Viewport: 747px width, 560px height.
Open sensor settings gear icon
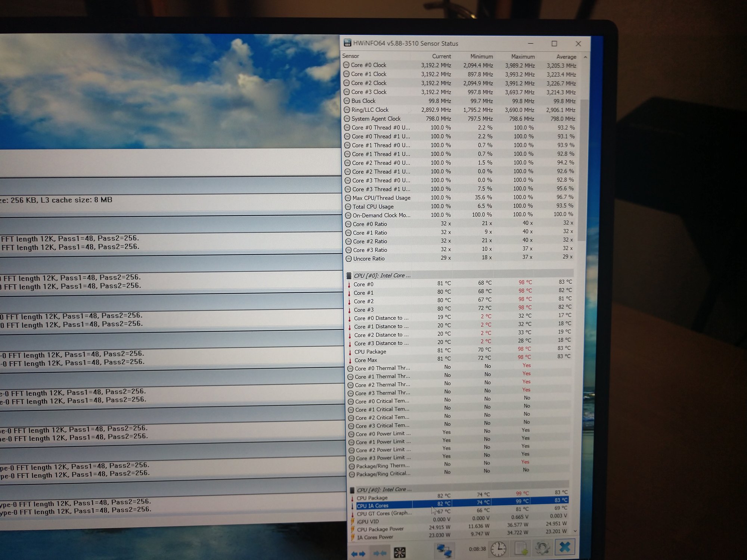(542, 548)
